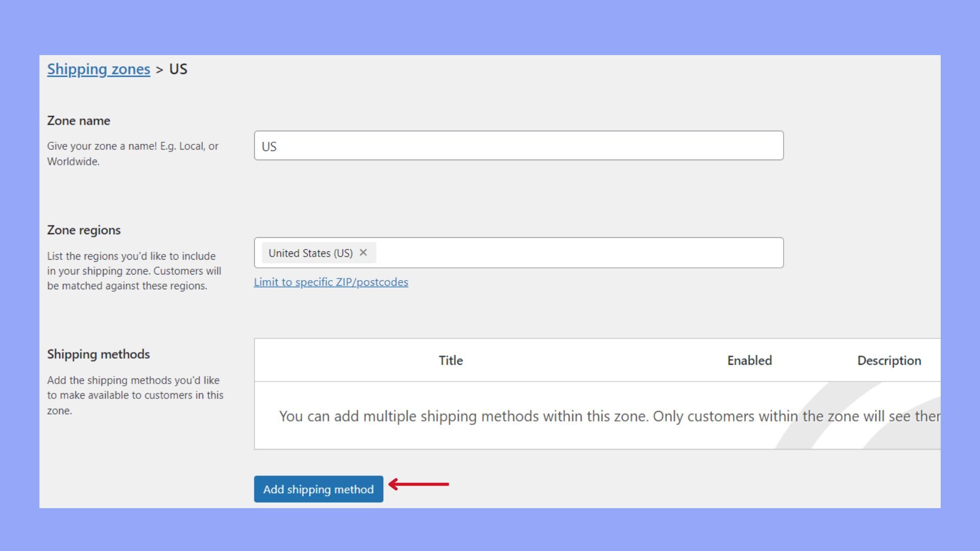Click the Zone regions section label
The height and width of the screenshot is (551, 980).
(x=84, y=230)
